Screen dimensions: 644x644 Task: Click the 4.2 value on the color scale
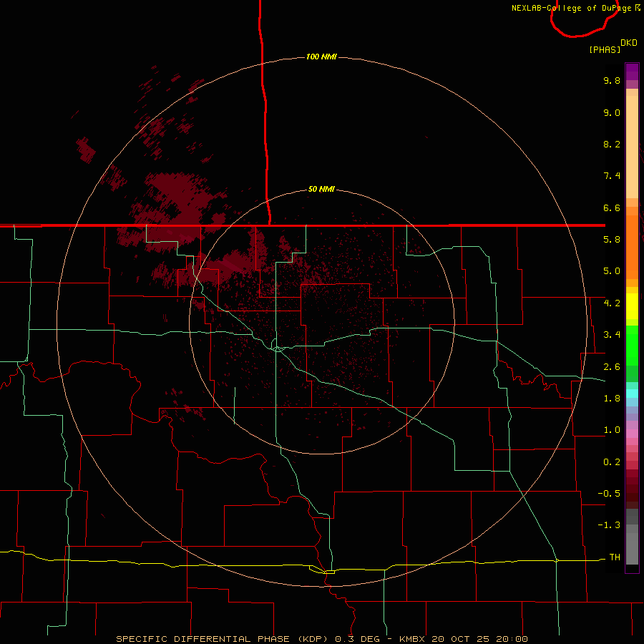coord(612,303)
